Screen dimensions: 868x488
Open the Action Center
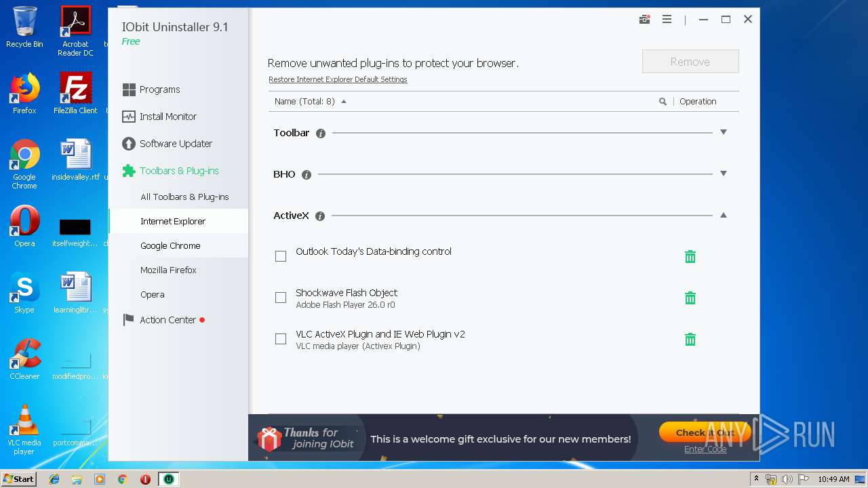click(x=163, y=320)
